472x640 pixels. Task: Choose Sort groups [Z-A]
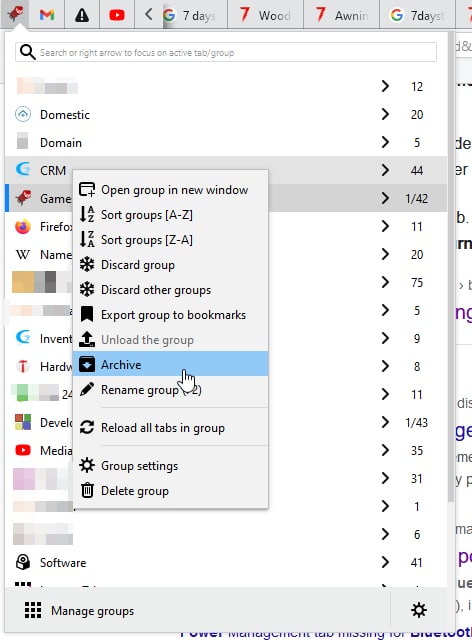(171, 240)
